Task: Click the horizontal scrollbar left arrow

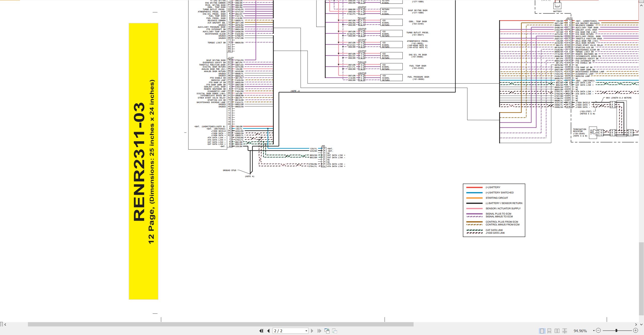Action: (x=5, y=324)
